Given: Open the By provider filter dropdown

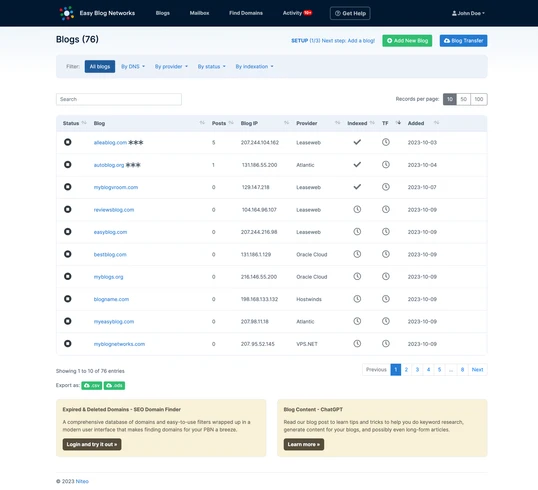Looking at the screenshot, I should click(171, 67).
